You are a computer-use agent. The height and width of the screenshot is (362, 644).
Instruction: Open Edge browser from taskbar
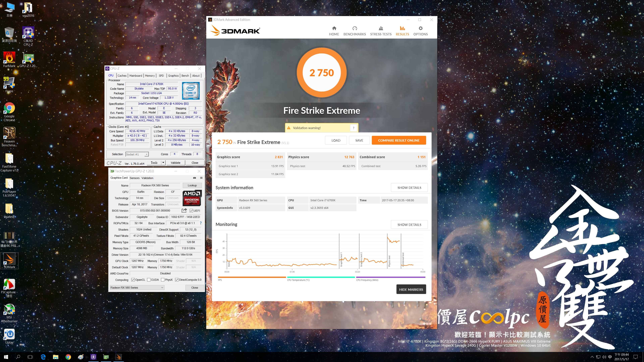pos(43,357)
